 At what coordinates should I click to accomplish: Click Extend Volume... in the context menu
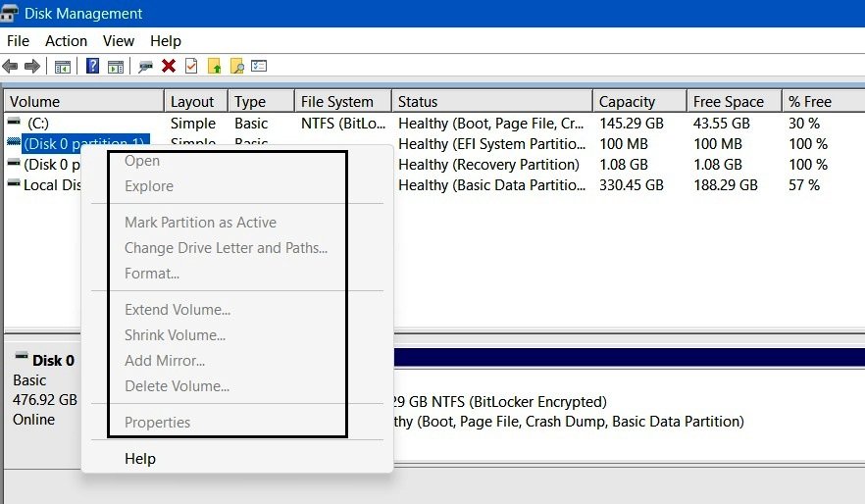(178, 310)
